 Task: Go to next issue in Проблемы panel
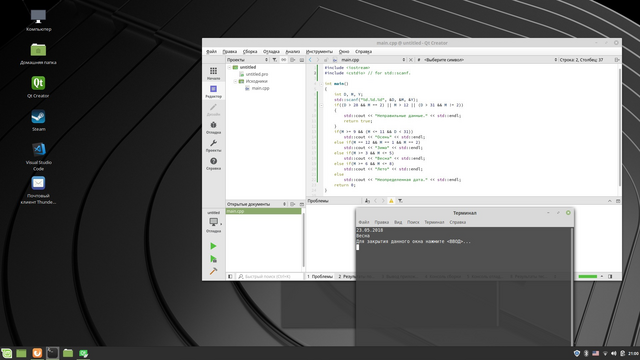click(x=383, y=201)
